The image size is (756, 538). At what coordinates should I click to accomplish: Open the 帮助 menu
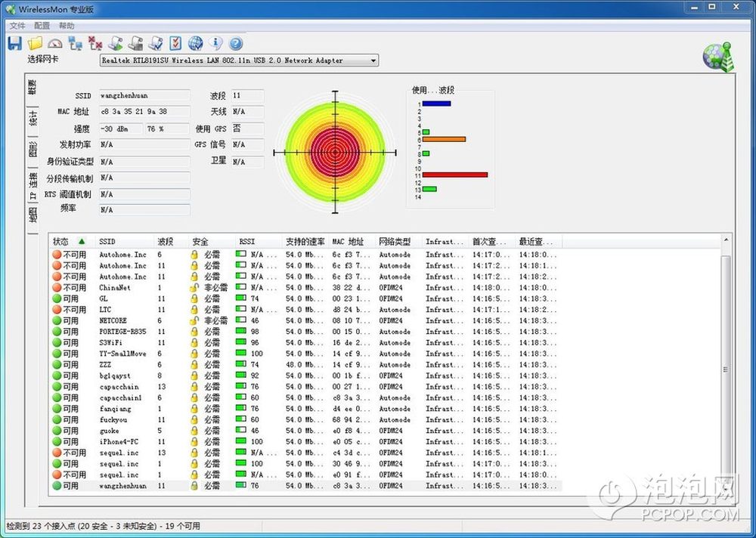click(x=67, y=26)
